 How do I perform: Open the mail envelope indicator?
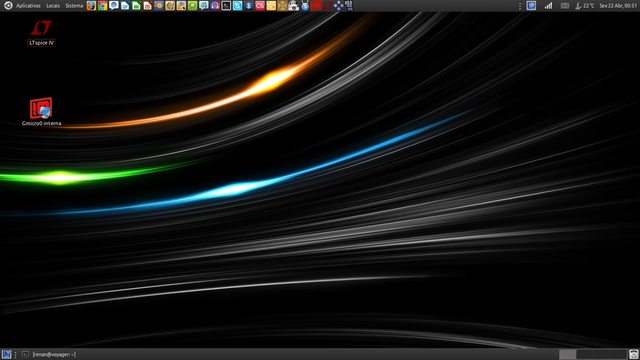565,6
